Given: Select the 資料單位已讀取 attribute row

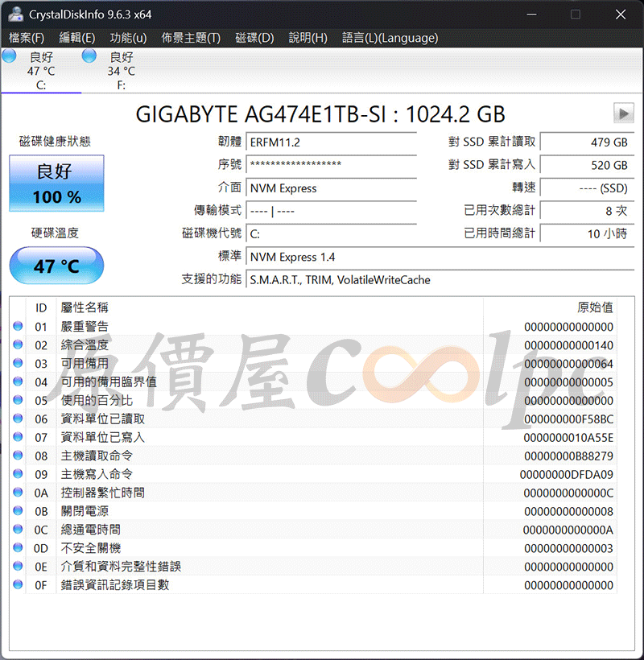Looking at the screenshot, I should coord(313,419).
